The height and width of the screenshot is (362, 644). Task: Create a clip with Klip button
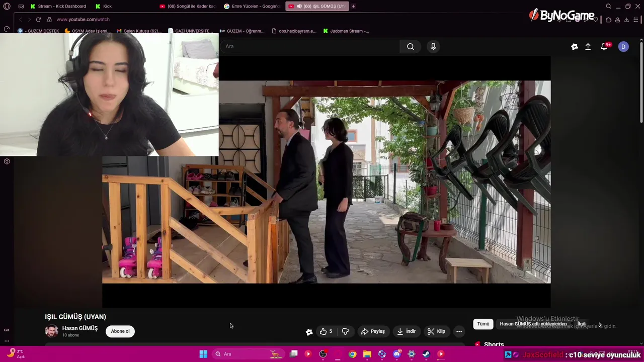tap(436, 331)
